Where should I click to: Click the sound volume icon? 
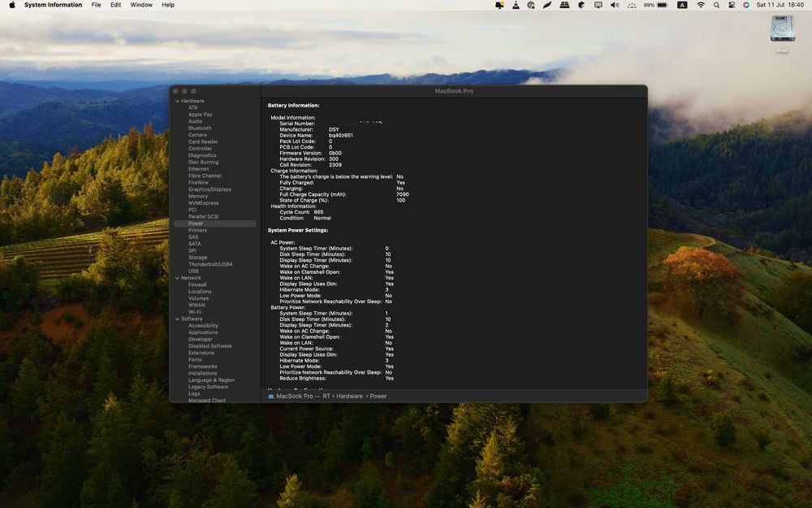click(x=615, y=5)
